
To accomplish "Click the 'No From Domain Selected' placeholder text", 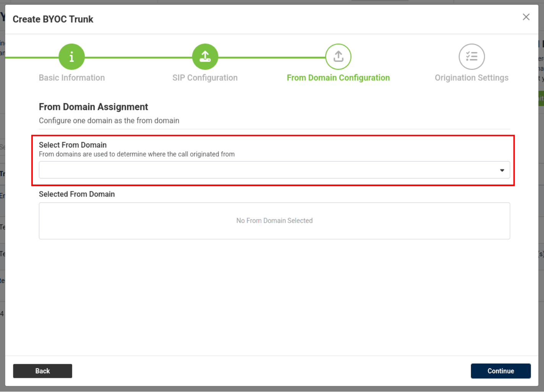I will 274,221.
